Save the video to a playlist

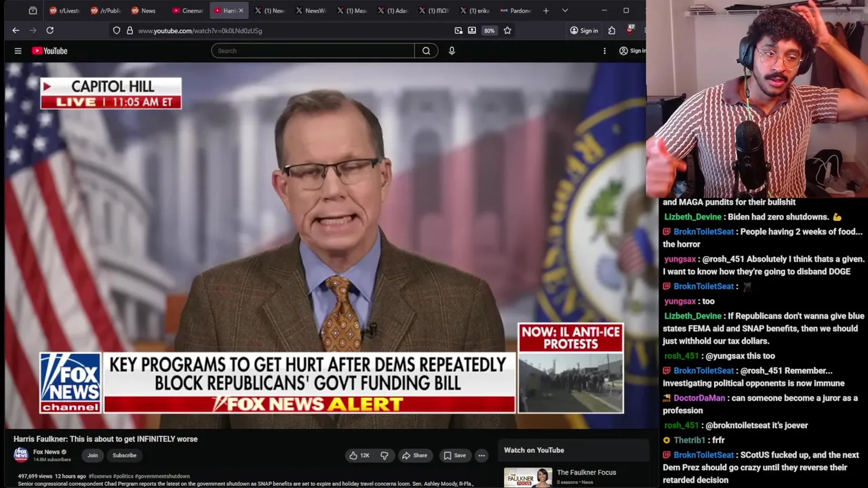coord(454,455)
